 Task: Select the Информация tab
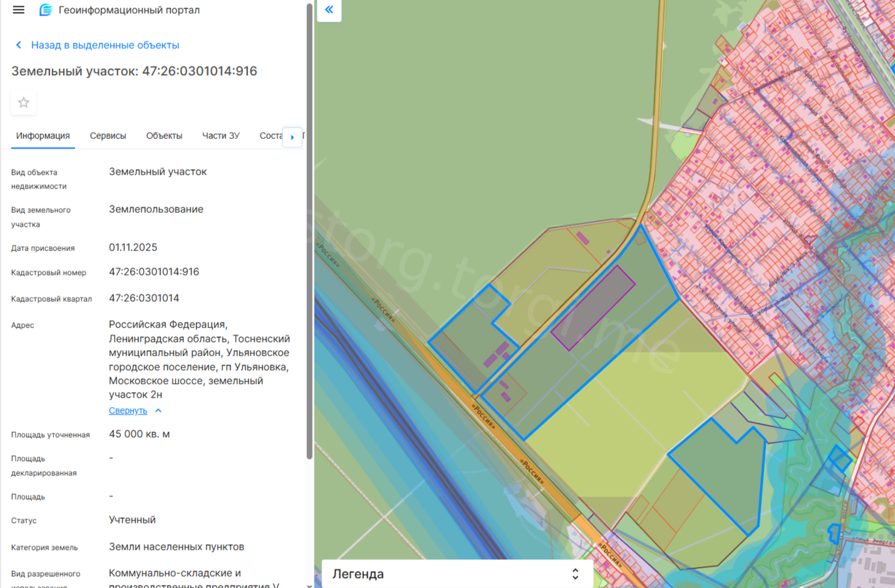43,136
